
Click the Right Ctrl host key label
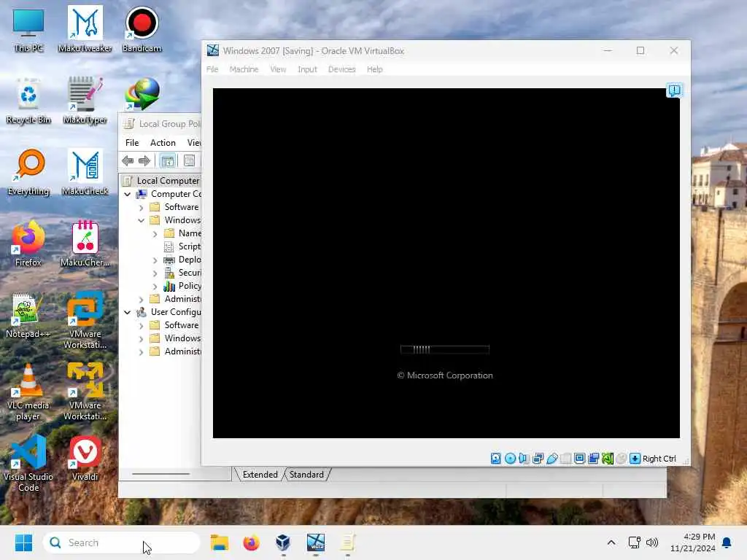659,459
